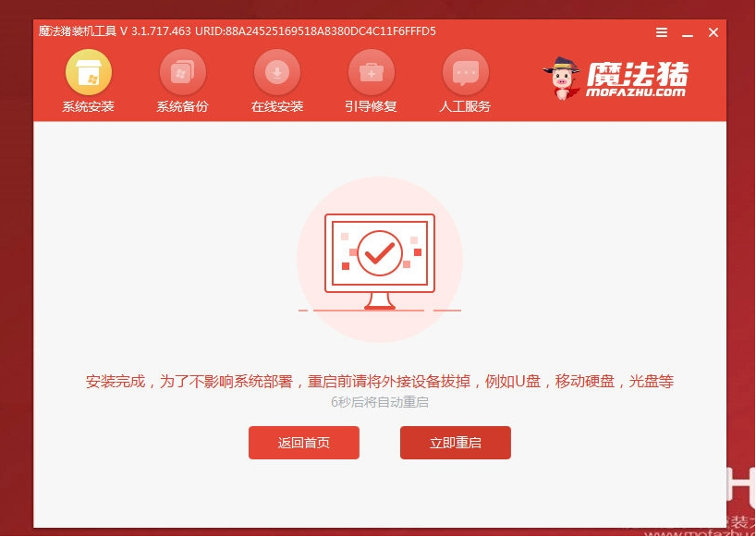Open the 引导修复 toolkit icon
Image resolution: width=756 pixels, height=537 pixels.
pyautogui.click(x=372, y=72)
